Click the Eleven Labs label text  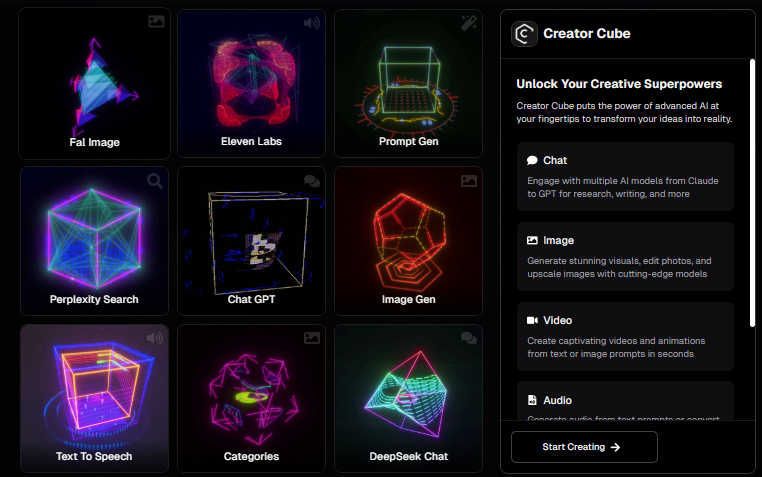(251, 141)
